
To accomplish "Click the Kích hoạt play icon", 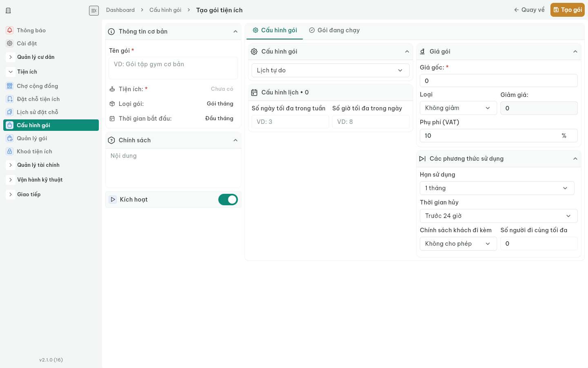I will pos(113,200).
